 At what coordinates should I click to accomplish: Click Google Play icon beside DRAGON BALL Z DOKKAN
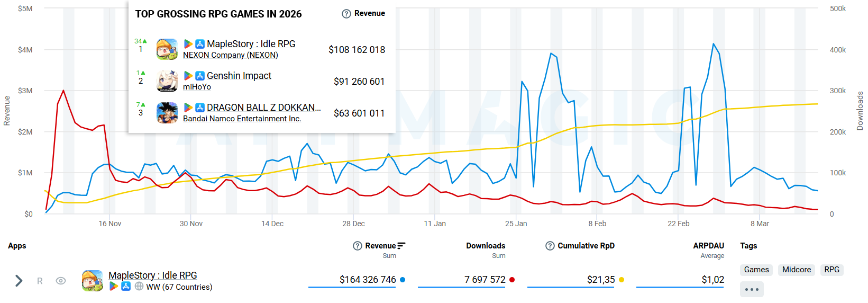coord(188,108)
